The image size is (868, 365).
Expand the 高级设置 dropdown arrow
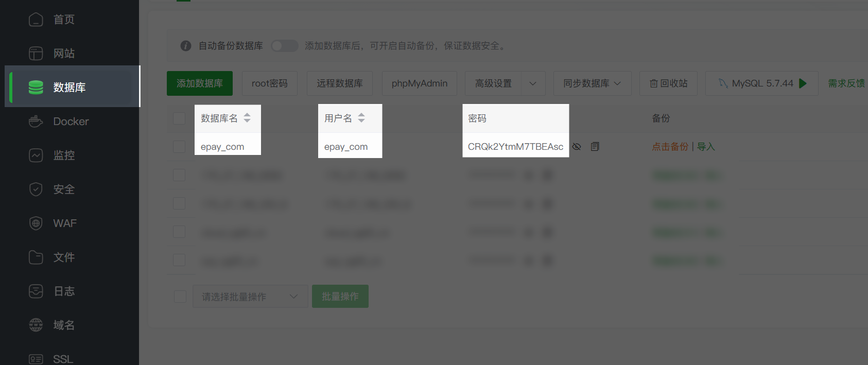(533, 83)
